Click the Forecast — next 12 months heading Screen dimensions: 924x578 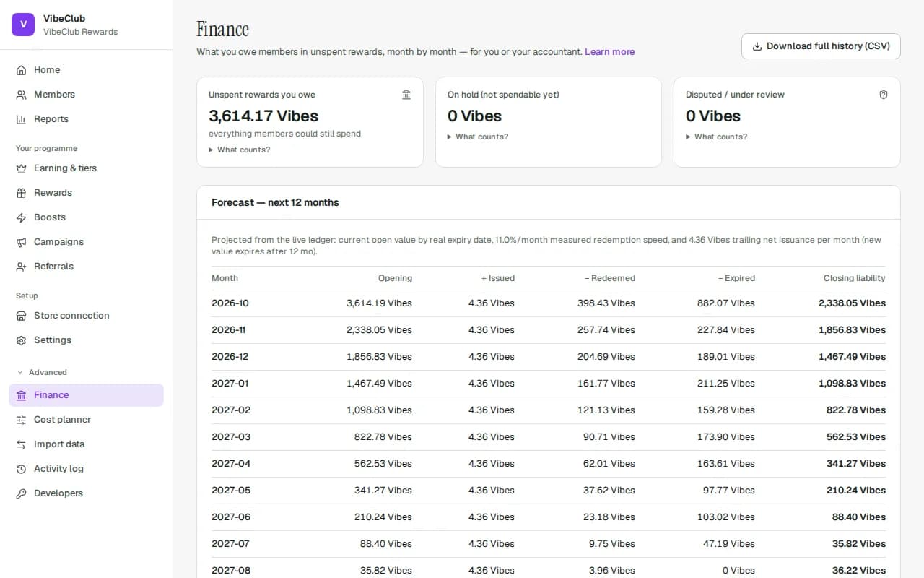275,203
